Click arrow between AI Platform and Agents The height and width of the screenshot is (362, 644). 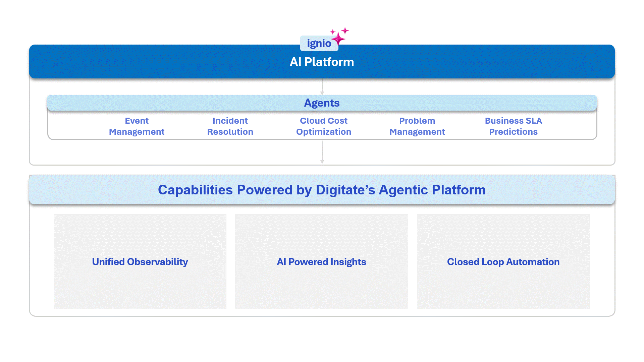322,87
